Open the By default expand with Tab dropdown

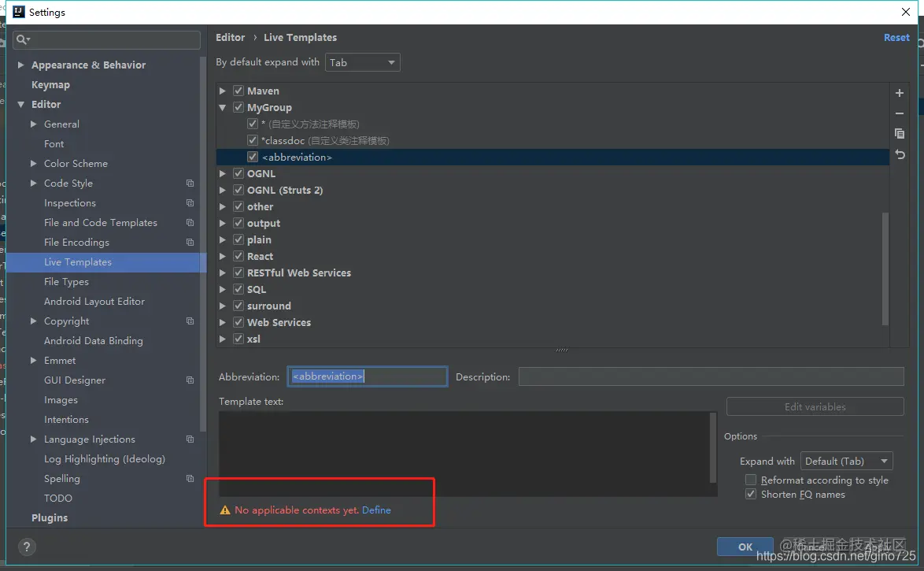(x=362, y=62)
